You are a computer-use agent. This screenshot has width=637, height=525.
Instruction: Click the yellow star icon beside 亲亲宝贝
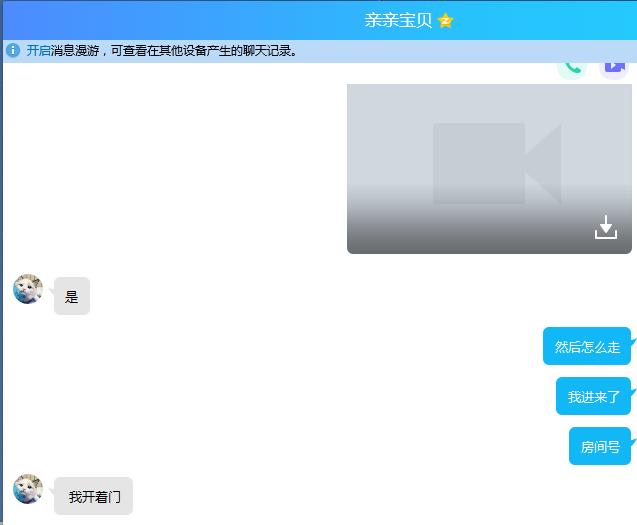pos(445,20)
